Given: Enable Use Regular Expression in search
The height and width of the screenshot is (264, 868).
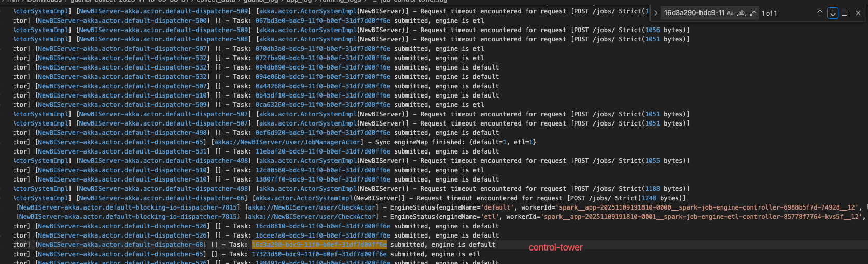Looking at the screenshot, I should coord(753,13).
